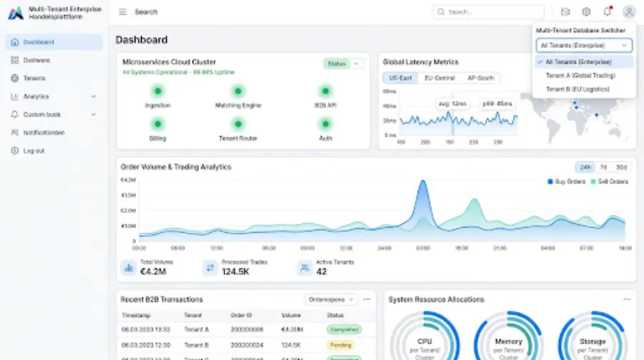Click the Dashware grid icon
This screenshot has width=644, height=360.
click(x=15, y=60)
